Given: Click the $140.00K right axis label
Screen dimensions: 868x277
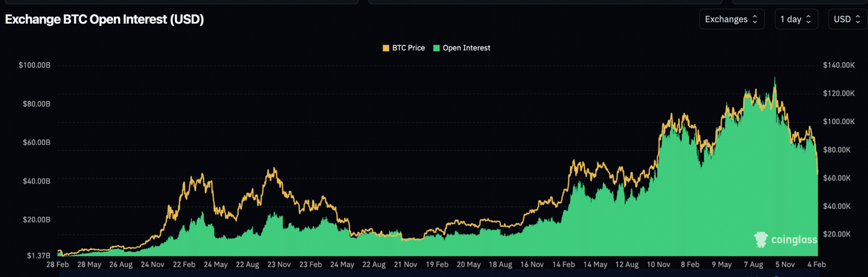Looking at the screenshot, I should tap(838, 65).
